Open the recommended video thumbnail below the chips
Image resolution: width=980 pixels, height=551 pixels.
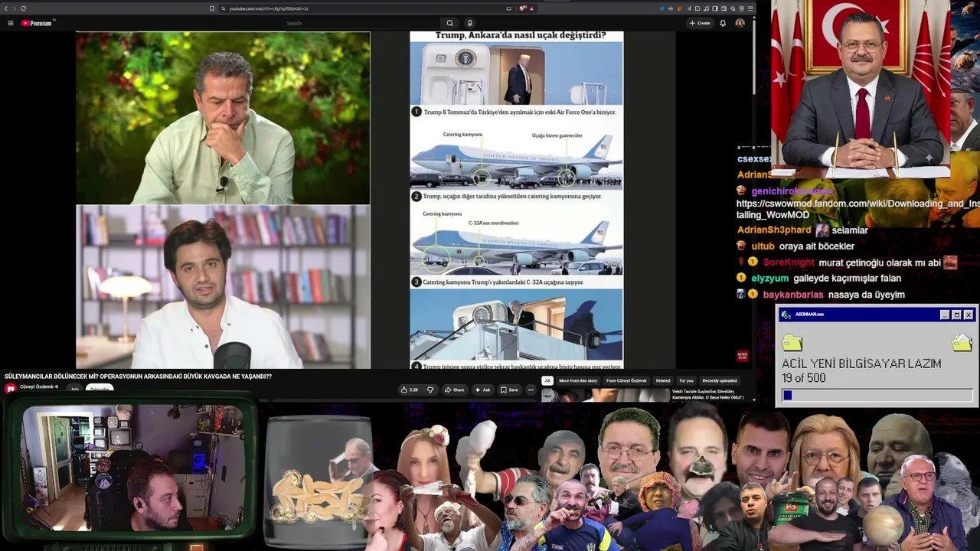(x=606, y=395)
